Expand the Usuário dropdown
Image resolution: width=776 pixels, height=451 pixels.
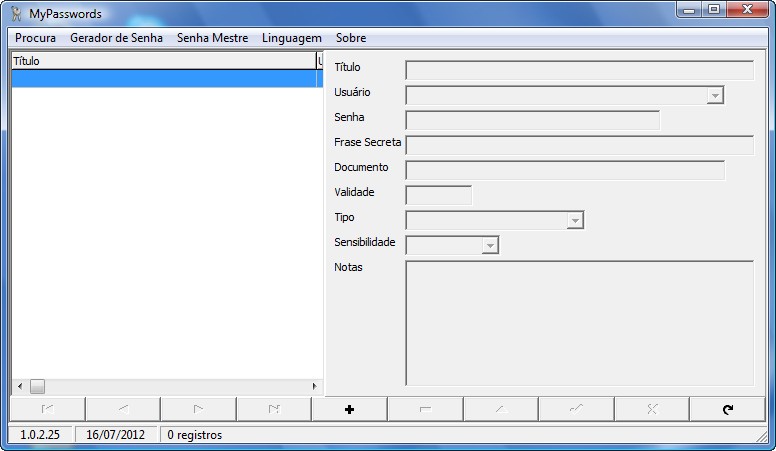point(714,96)
